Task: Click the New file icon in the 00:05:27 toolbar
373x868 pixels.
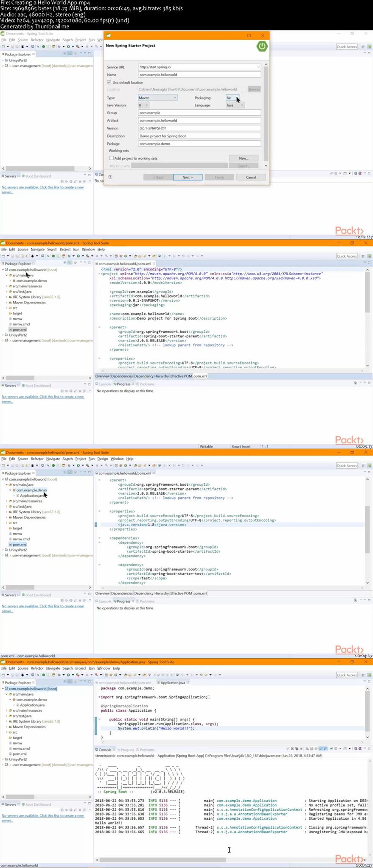Action: (3, 675)
